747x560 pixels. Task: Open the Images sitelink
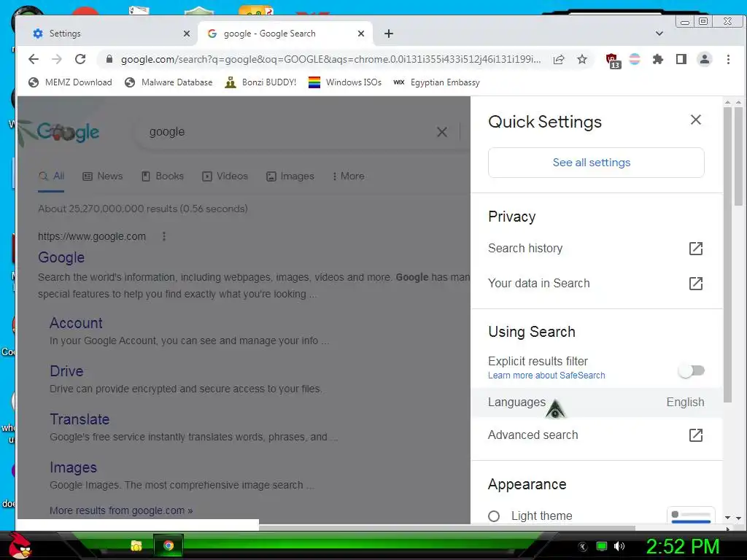74,467
